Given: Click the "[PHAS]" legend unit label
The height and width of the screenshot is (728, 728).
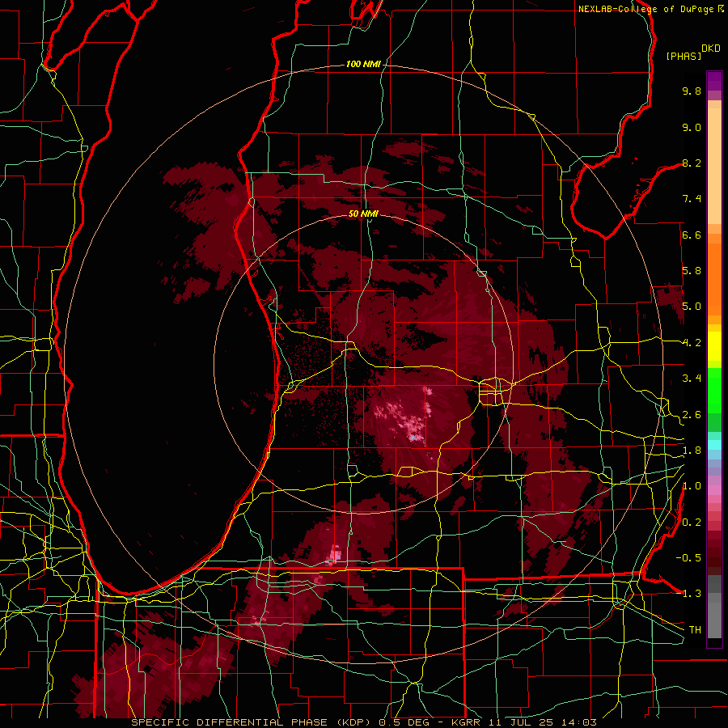Looking at the screenshot, I should (x=684, y=56).
